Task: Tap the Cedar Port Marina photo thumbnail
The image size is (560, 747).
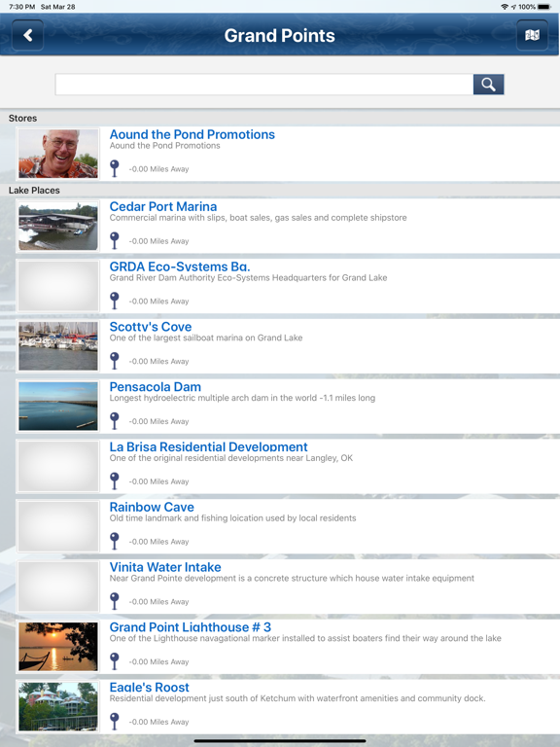Action: pos(58,226)
